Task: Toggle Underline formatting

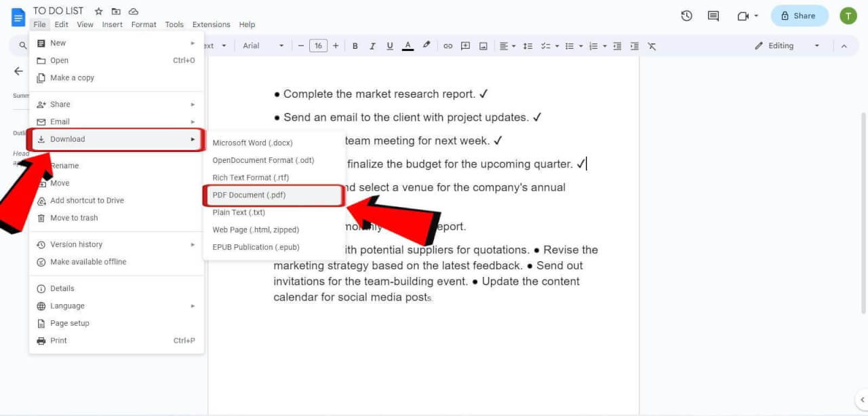Action: pos(390,45)
